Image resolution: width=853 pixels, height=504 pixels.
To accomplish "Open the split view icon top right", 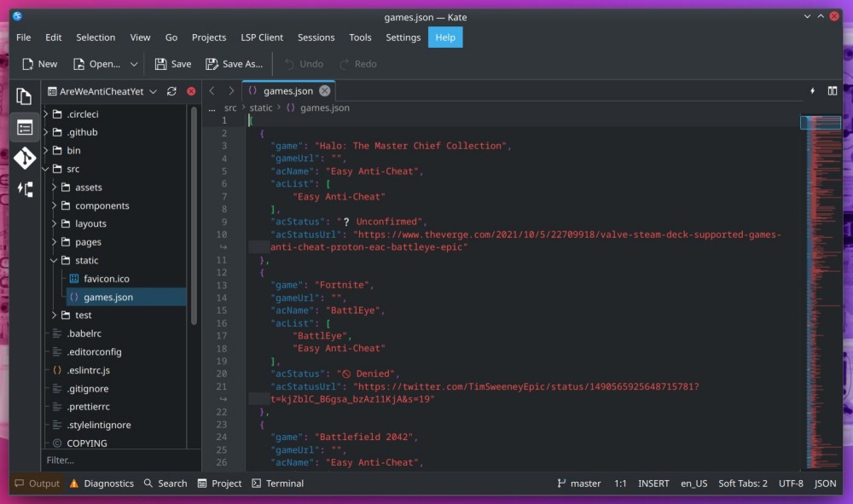I will [833, 90].
